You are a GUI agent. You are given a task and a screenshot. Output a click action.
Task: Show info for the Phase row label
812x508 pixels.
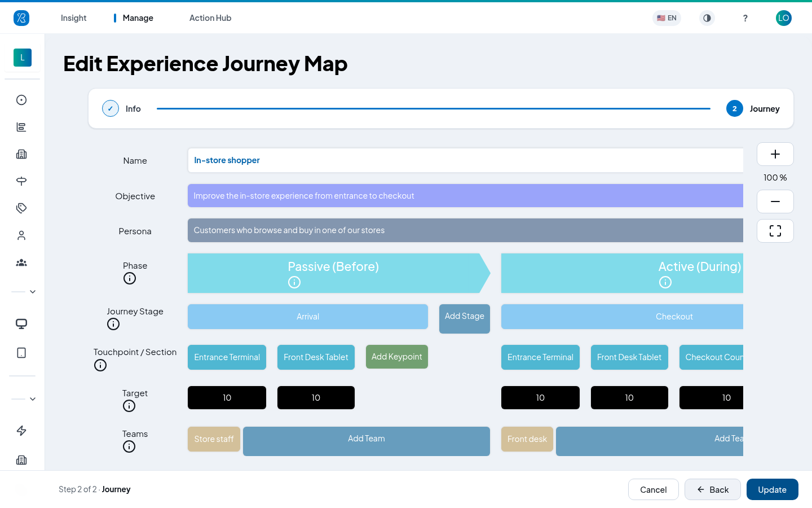130,278
